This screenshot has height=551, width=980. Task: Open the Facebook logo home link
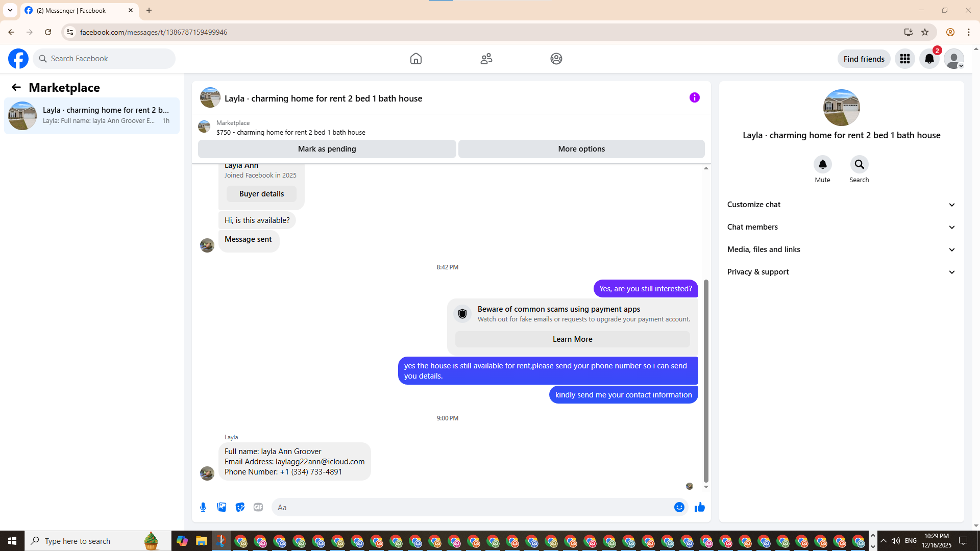[x=18, y=59]
